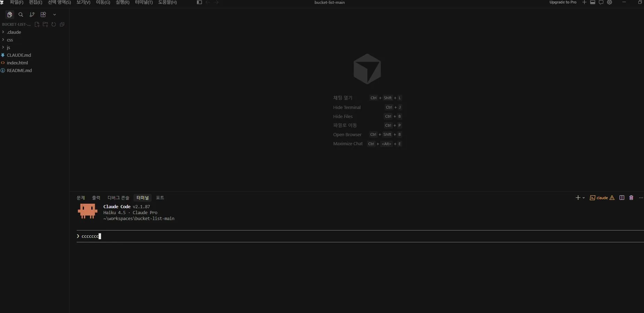The image size is (644, 313).
Task: Click the workspaces\bucket-list-main path text
Action: click(x=139, y=219)
